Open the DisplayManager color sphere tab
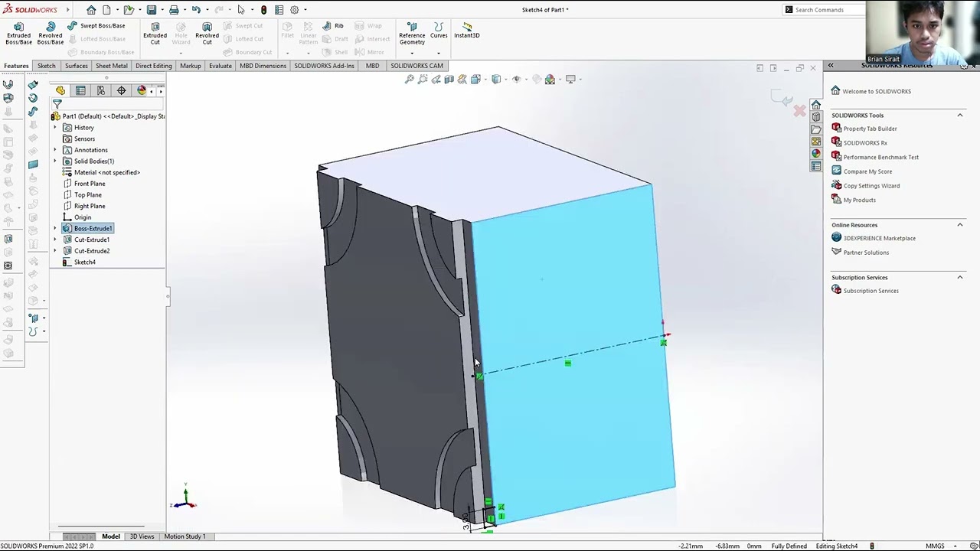Screen dimensions: 980x551 click(x=142, y=90)
